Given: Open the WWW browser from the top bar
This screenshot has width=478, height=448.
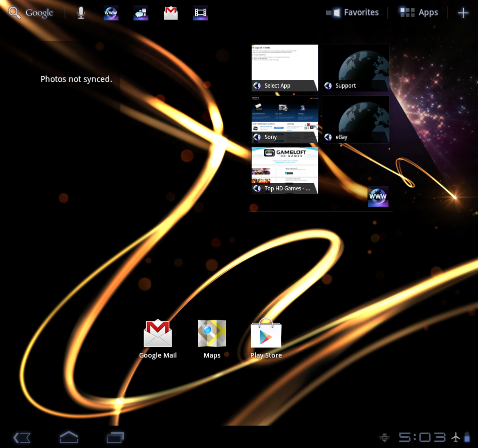Looking at the screenshot, I should tap(111, 13).
